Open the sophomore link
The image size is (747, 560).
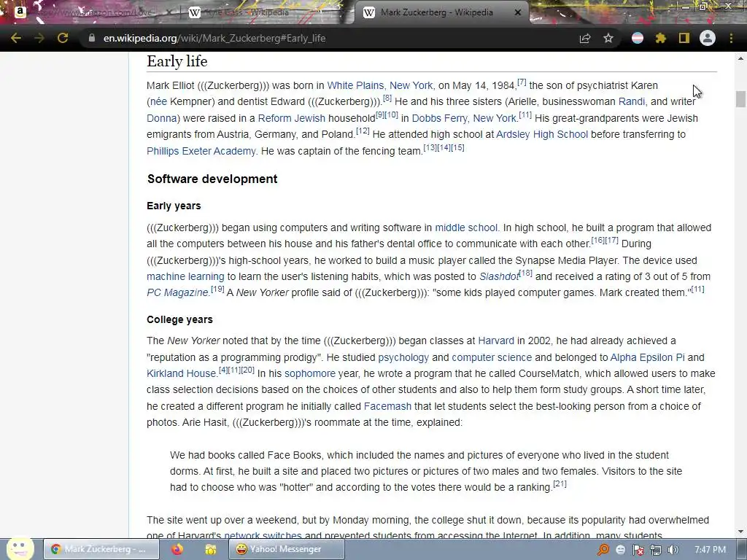click(x=309, y=374)
